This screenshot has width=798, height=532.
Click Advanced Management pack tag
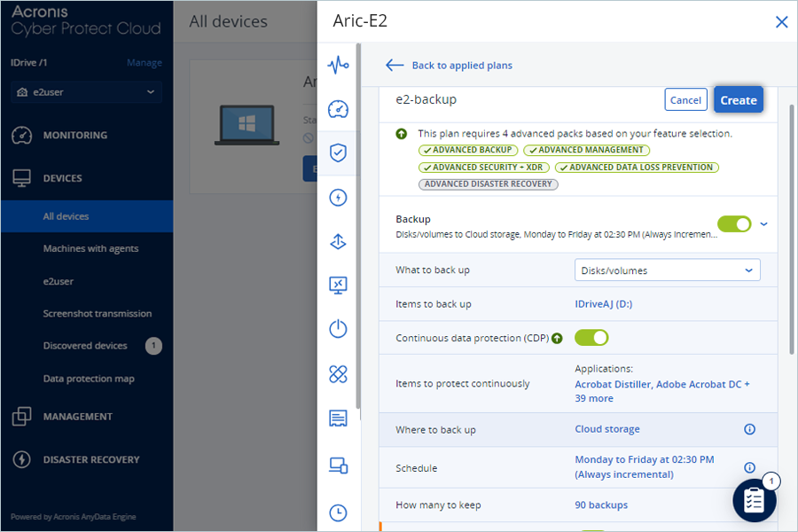coord(586,150)
